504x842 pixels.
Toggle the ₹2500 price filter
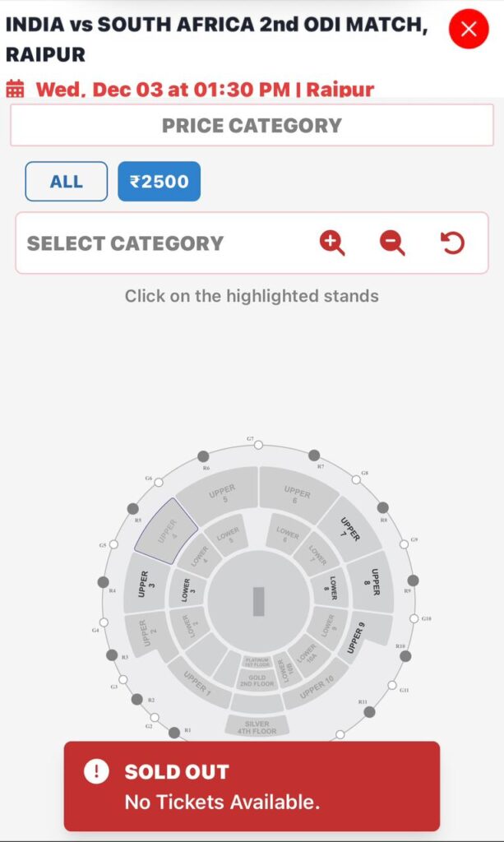(160, 181)
